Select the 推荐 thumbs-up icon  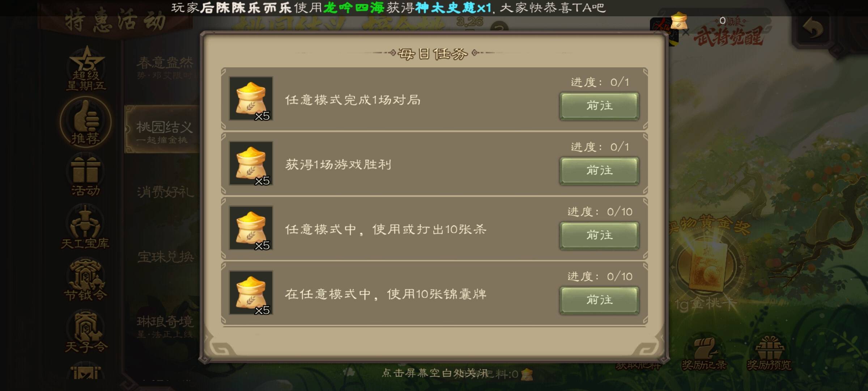(x=86, y=122)
